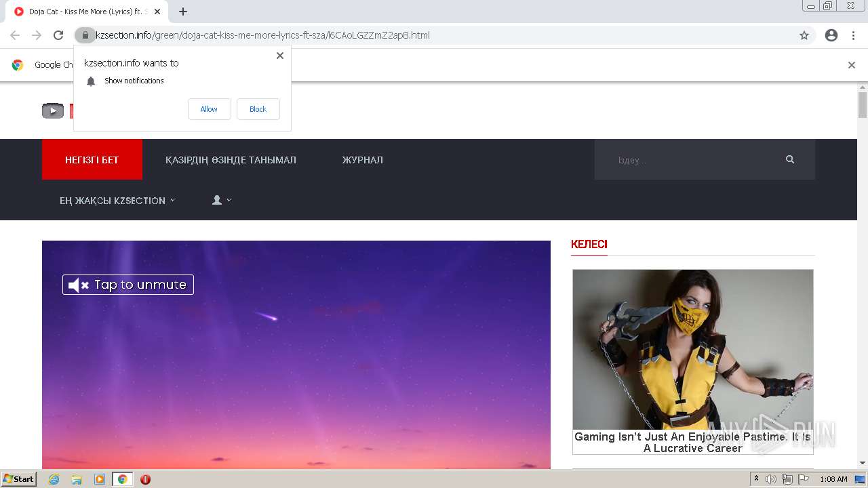Click the scrollbar down arrow
Viewport: 868px width, 488px height.
click(863, 463)
